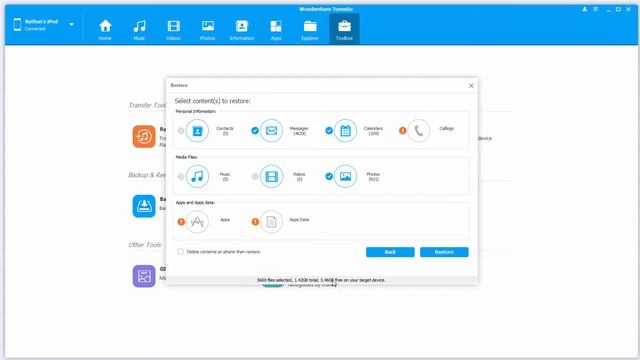Open the Home tab
Viewport: 640px width, 360px height.
click(105, 30)
